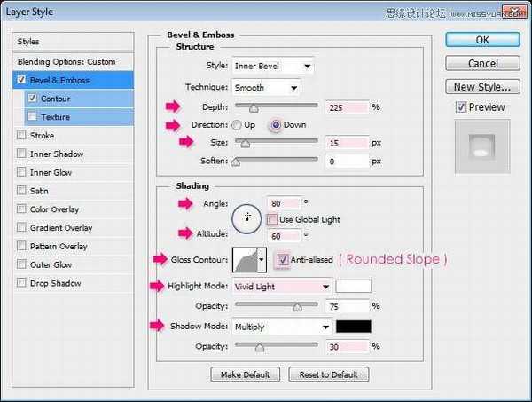
Task: Toggle the Anti-aliased checkbox
Action: (283, 260)
